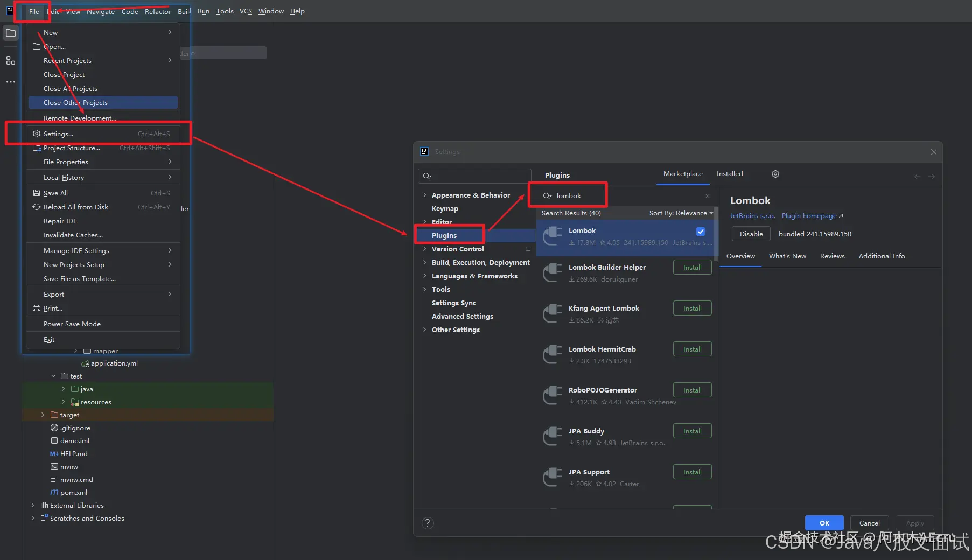Switch to the Installed plugins tab
Screen dimensions: 972x560
[x=730, y=174]
